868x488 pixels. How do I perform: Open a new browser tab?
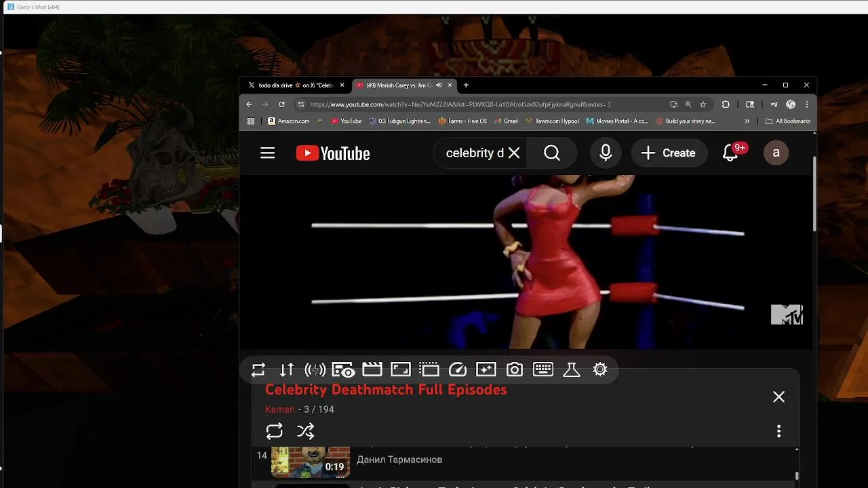(x=466, y=85)
